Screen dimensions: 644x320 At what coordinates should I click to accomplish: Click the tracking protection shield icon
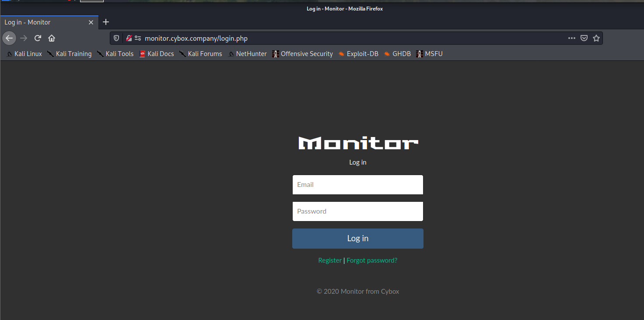tap(116, 38)
